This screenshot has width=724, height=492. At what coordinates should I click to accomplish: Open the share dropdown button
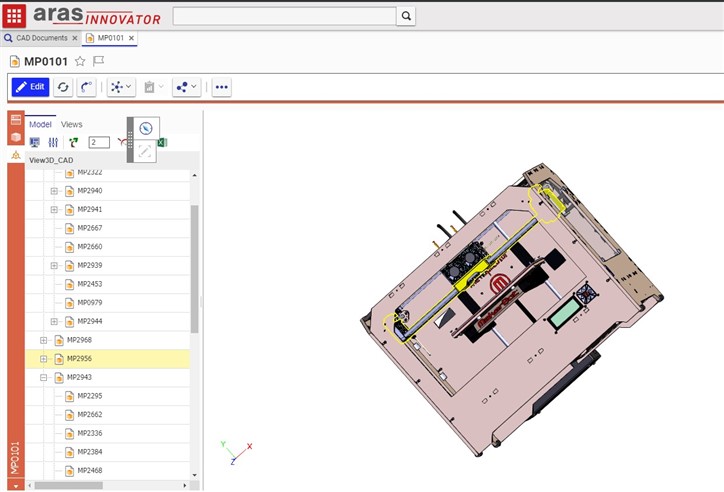coord(187,87)
